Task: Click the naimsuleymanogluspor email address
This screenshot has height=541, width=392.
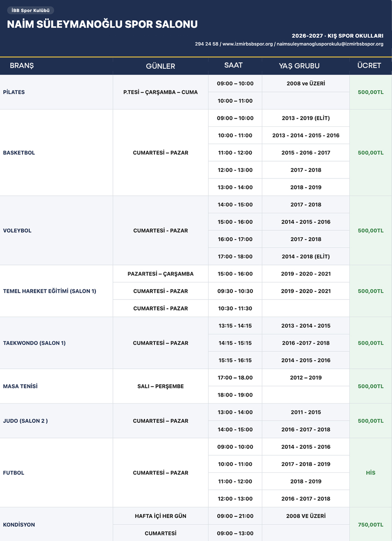Action: coord(330,44)
